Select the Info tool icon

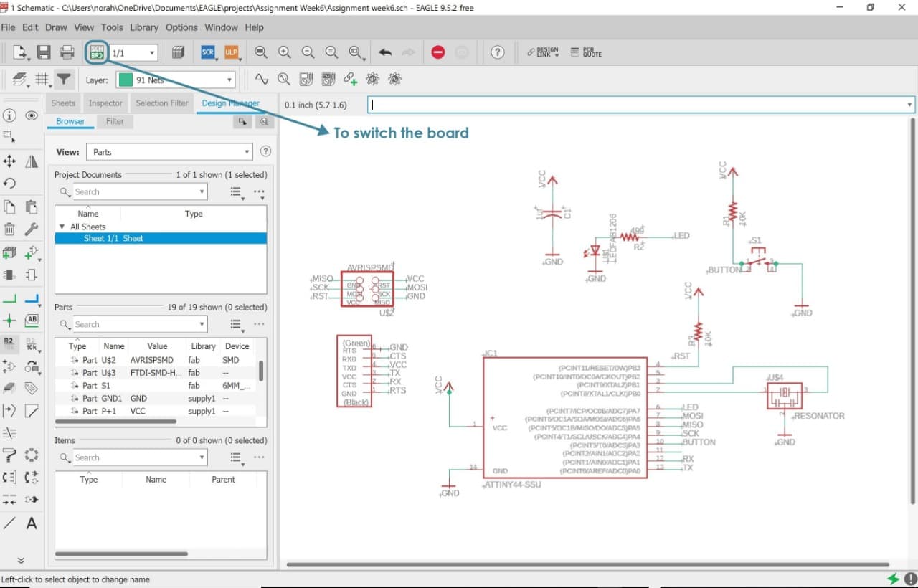click(9, 115)
